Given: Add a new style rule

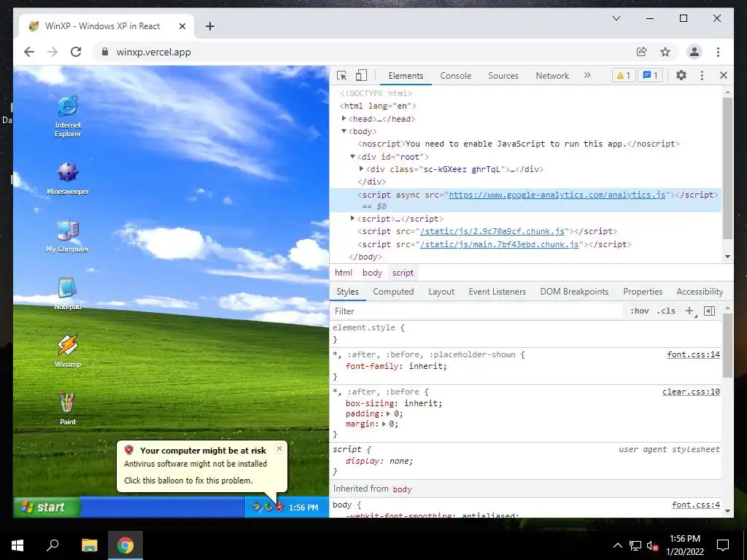Looking at the screenshot, I should pyautogui.click(x=689, y=311).
